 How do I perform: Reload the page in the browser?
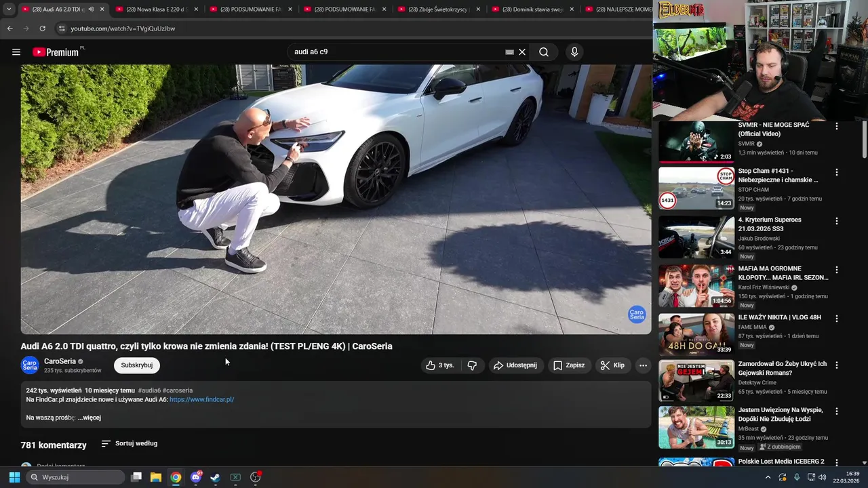42,28
